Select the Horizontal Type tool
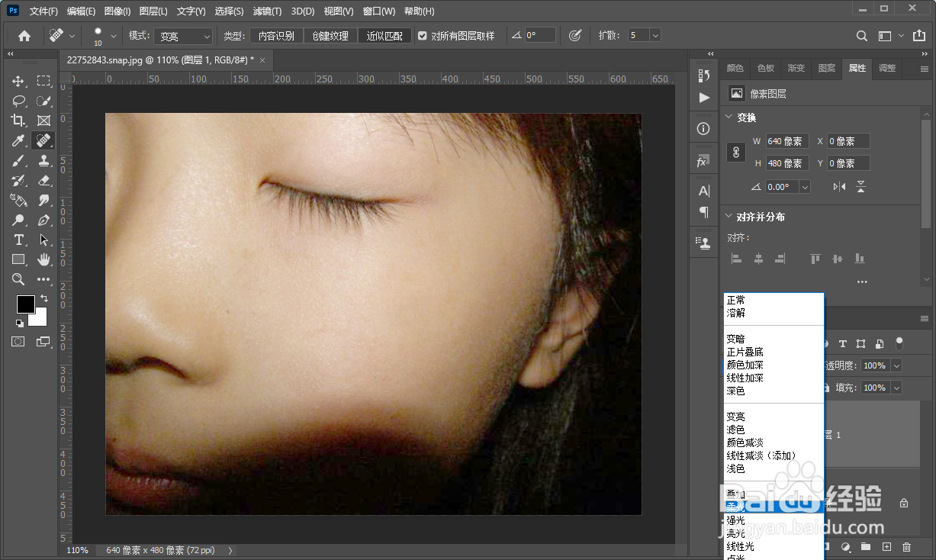Screen dimensions: 936x560 tap(18, 240)
